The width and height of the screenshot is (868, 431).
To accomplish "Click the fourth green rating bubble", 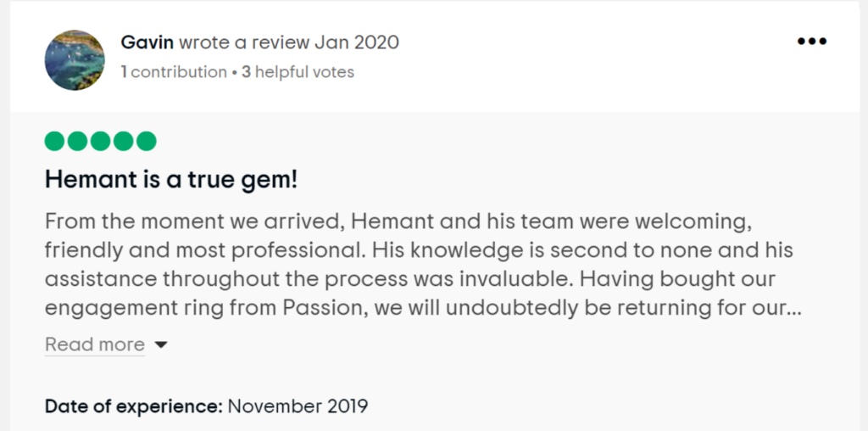I will point(124,141).
